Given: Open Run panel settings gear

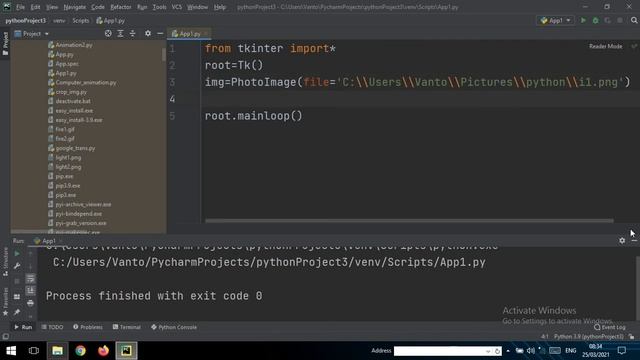Looking at the screenshot, I should coord(622,241).
